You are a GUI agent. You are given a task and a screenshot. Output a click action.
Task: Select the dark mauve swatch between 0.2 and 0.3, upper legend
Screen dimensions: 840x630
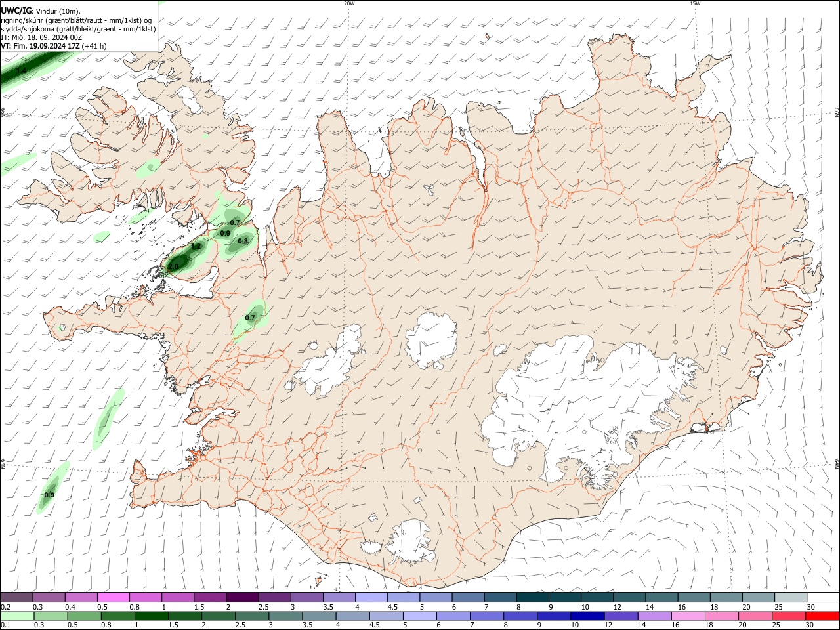16,598
